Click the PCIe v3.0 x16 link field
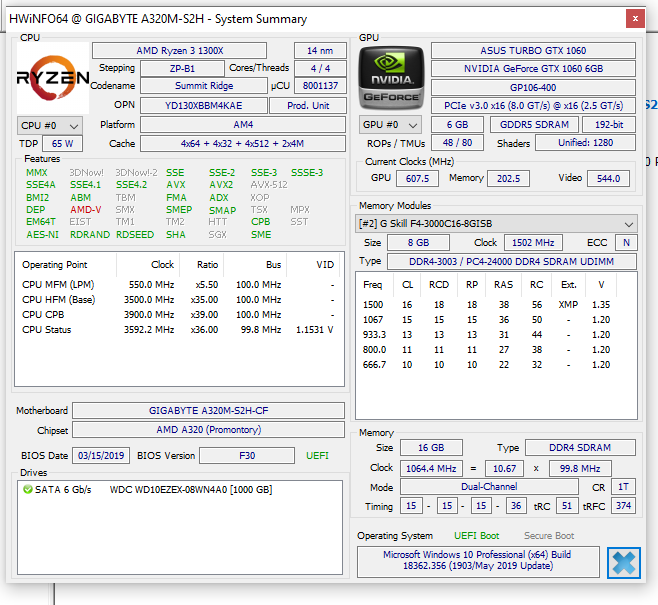The height and width of the screenshot is (605, 658). (533, 106)
